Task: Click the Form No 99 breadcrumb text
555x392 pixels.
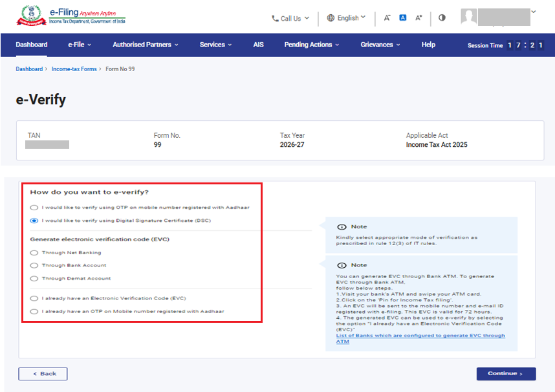Action: (x=120, y=69)
